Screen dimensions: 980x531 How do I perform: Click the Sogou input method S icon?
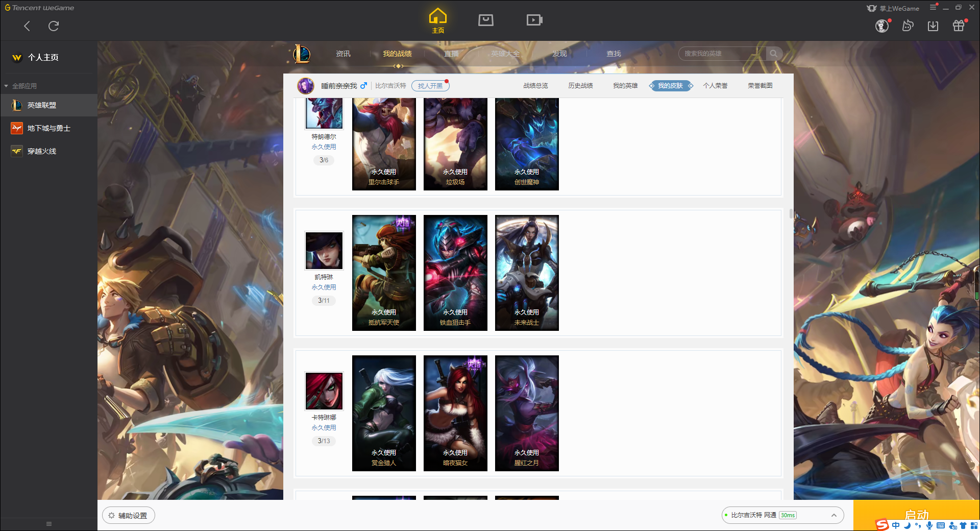[882, 525]
